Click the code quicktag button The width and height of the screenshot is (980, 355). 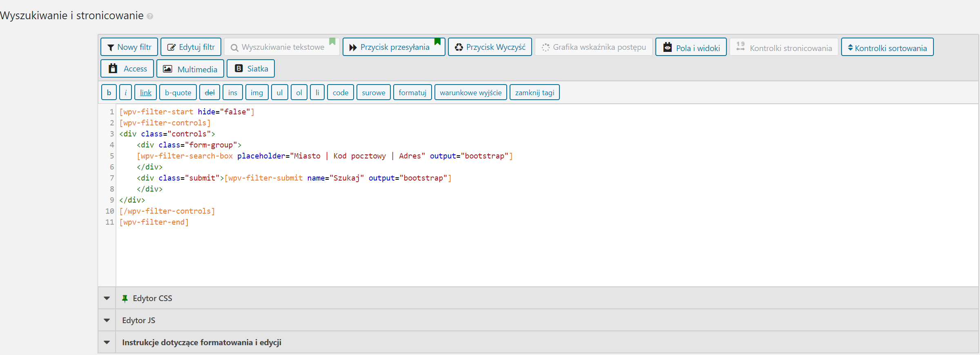click(x=341, y=92)
